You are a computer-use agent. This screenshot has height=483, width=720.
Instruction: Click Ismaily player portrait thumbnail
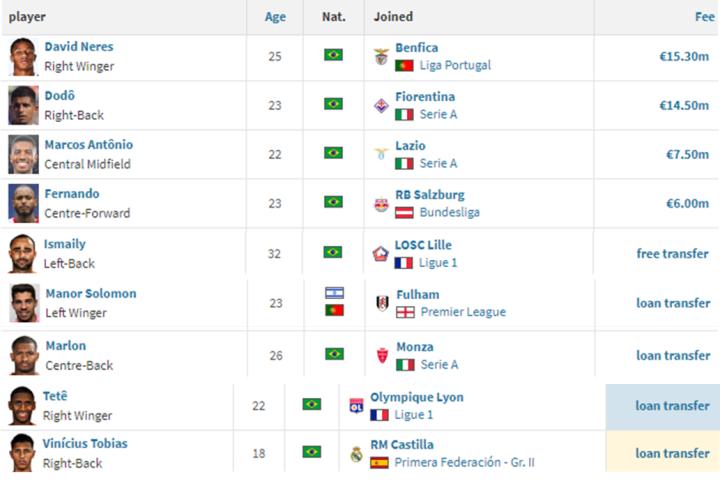pyautogui.click(x=23, y=254)
